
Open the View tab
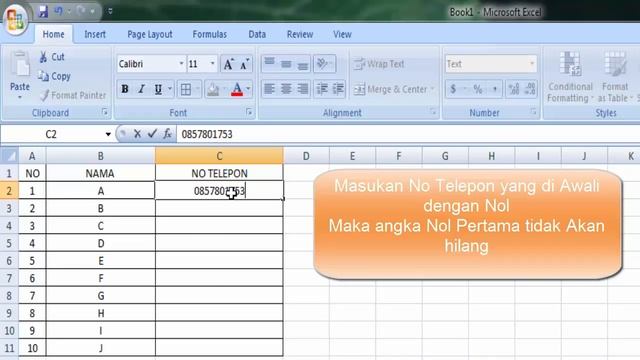(x=342, y=34)
